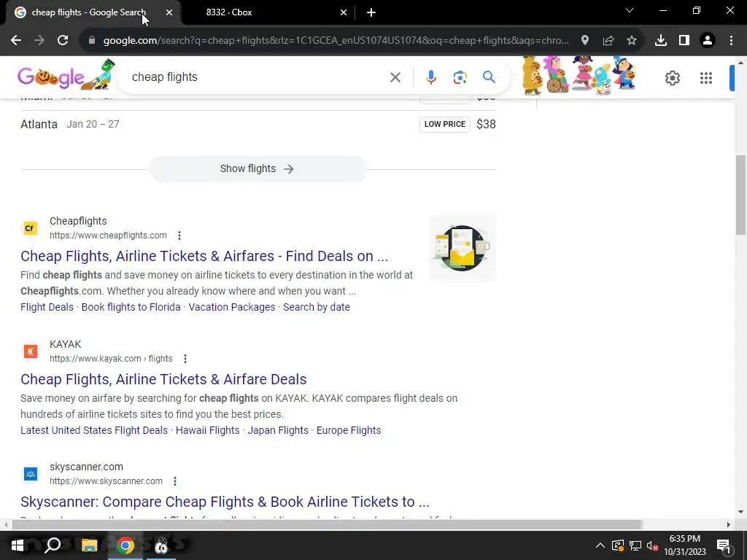Open More options for Cheapflights result

coord(179,236)
